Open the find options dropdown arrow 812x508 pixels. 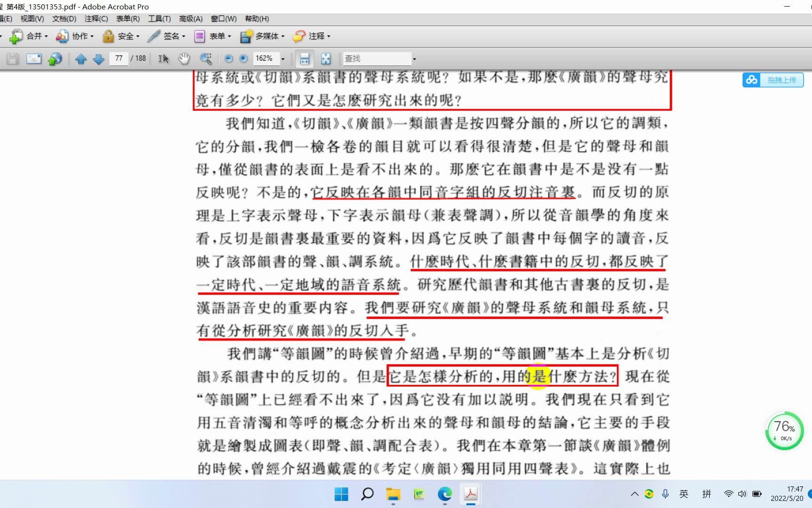[x=414, y=59]
